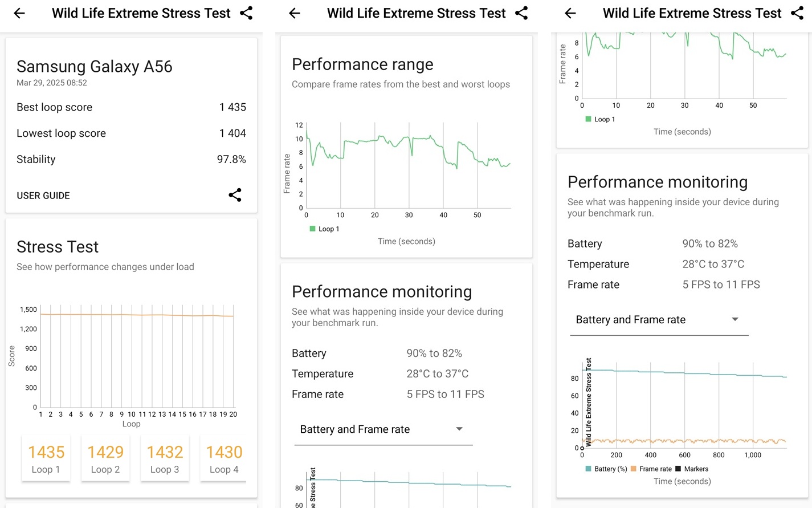Toggle the Markers legend entry
The height and width of the screenshot is (508, 812).
point(692,469)
